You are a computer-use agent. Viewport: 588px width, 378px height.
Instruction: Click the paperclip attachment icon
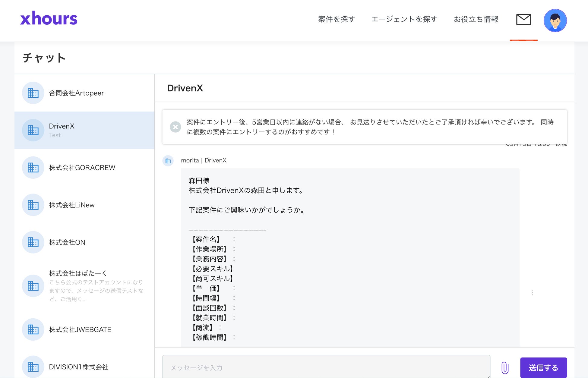[x=505, y=367]
